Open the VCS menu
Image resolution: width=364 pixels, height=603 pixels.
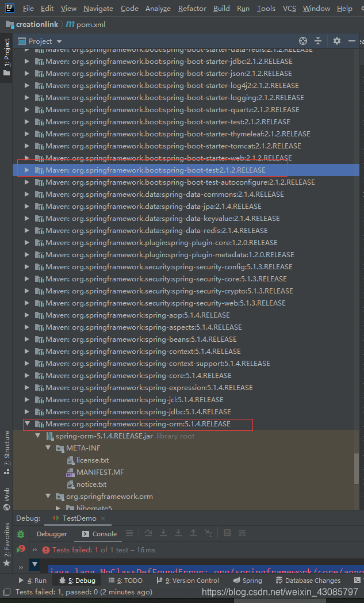(x=289, y=8)
